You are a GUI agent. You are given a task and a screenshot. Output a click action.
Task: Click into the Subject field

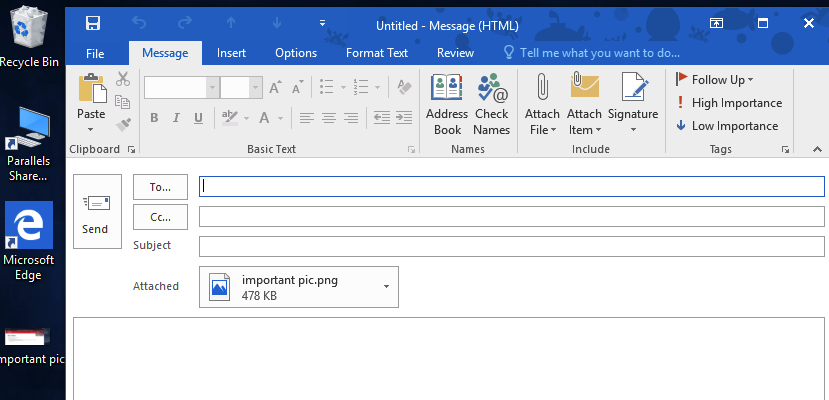click(511, 246)
